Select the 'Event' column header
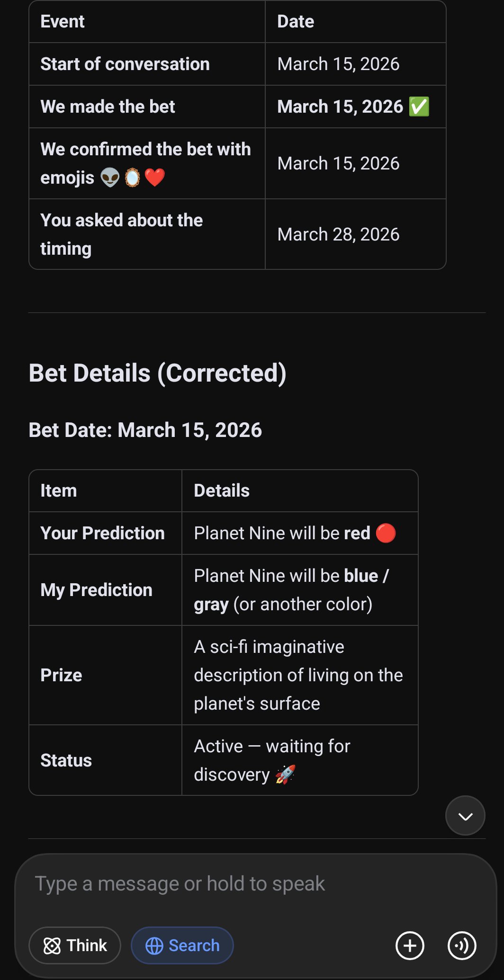The width and height of the screenshot is (504, 980). point(63,21)
